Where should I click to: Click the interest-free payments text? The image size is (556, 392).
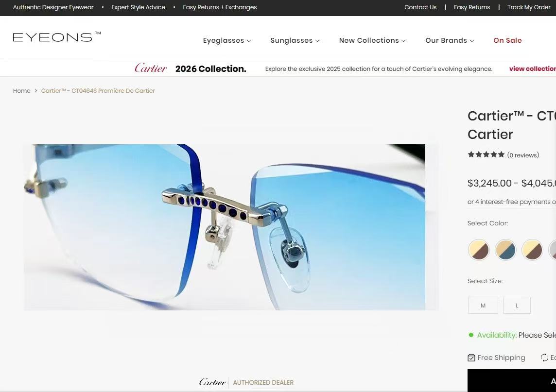click(x=512, y=202)
